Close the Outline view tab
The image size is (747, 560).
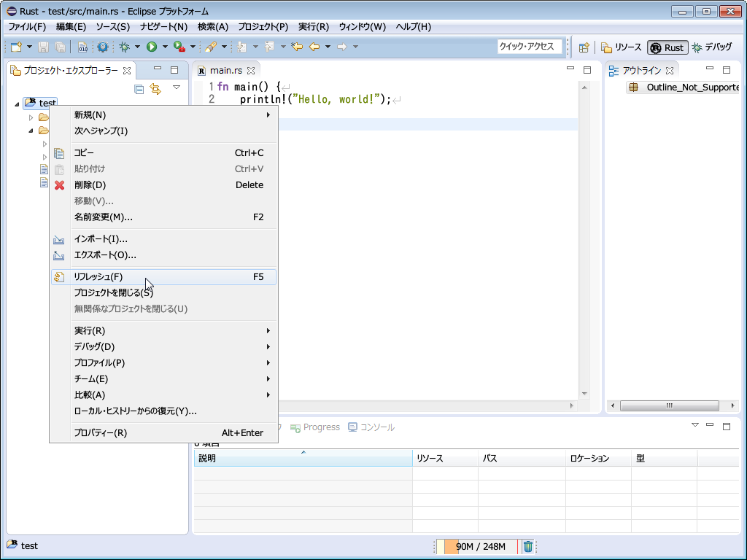pos(670,71)
